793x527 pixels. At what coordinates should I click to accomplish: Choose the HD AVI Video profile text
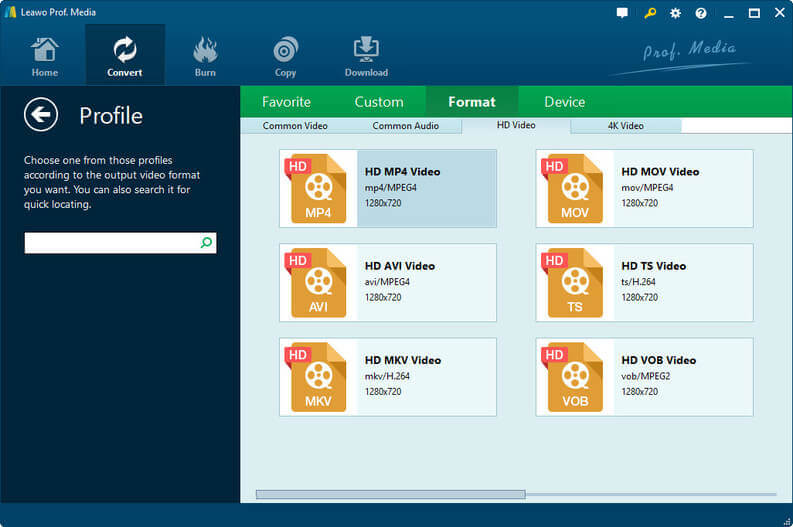coord(400,266)
